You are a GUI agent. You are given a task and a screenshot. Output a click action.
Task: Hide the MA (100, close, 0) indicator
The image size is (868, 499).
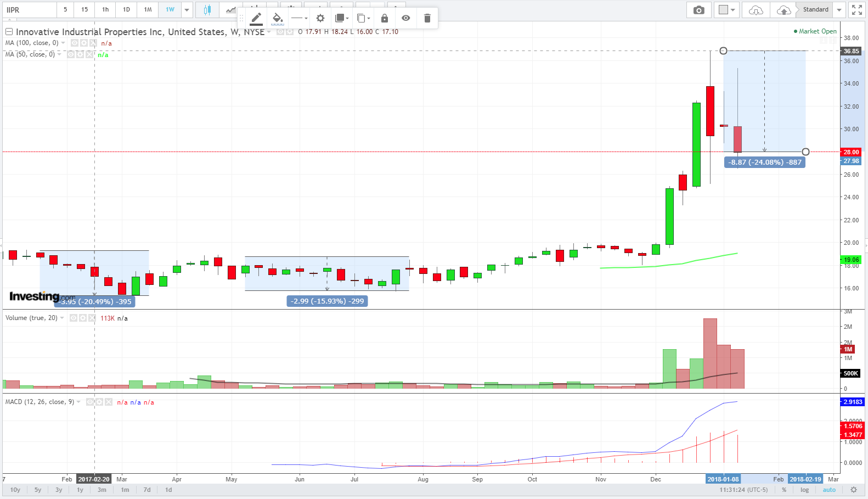(x=75, y=43)
